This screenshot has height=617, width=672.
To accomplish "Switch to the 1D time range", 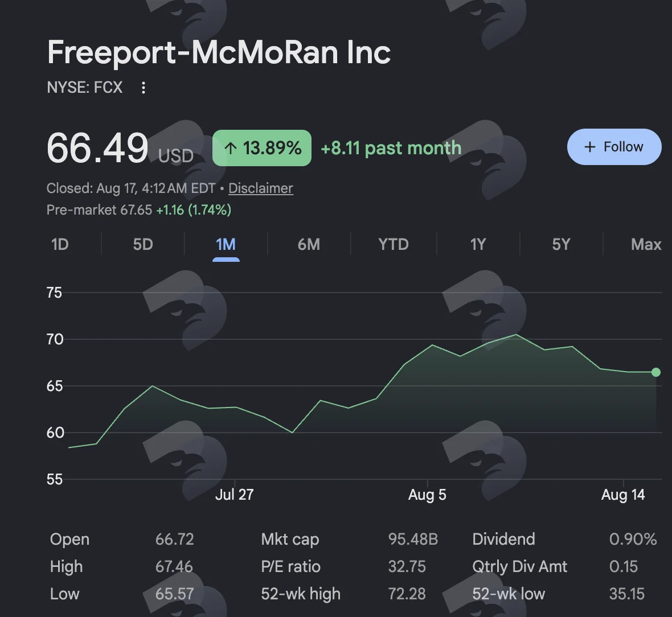I will 60,244.
